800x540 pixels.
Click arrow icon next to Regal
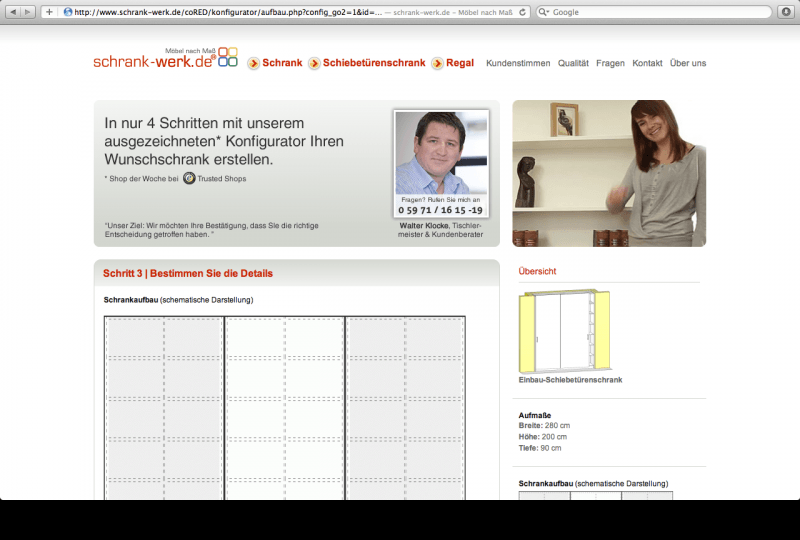tap(437, 63)
